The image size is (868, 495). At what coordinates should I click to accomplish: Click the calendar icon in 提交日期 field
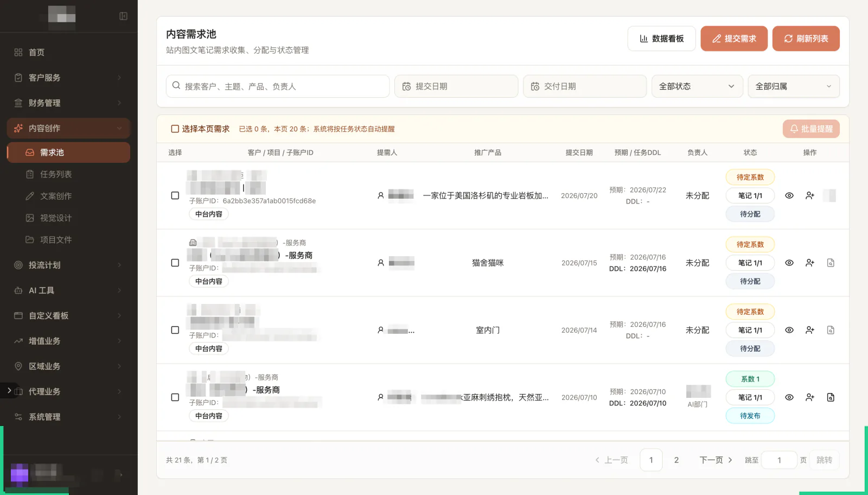pos(406,86)
